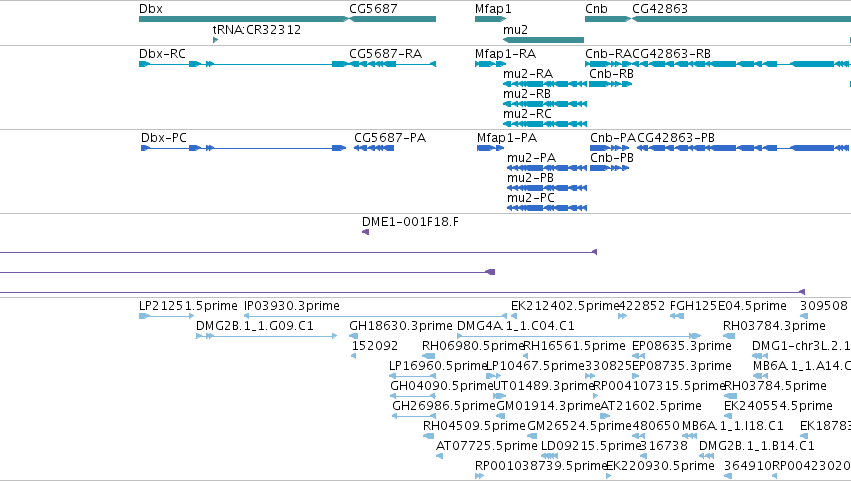Select the Mfap1-PA protein label
This screenshot has width=851, height=481.
tap(507, 138)
